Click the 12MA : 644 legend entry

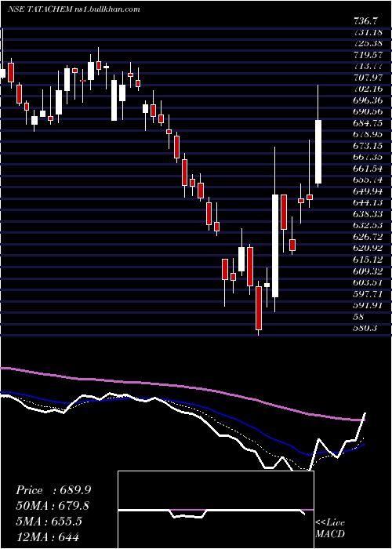tap(47, 536)
